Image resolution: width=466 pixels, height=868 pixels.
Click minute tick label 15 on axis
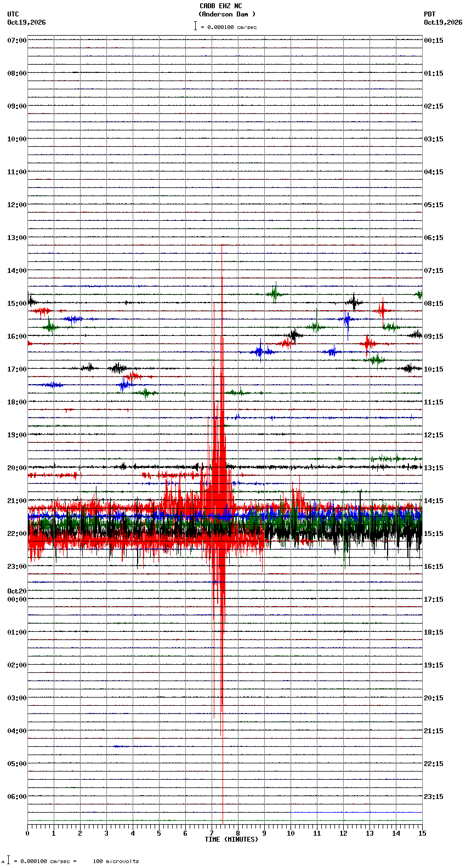point(422,833)
